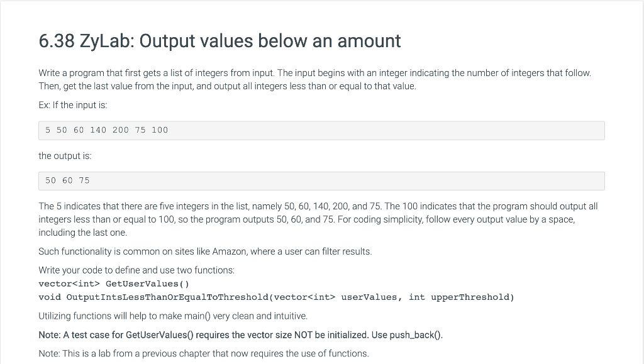
Task: Click the sentence mentioning Amazon filter results
Action: click(x=205, y=251)
